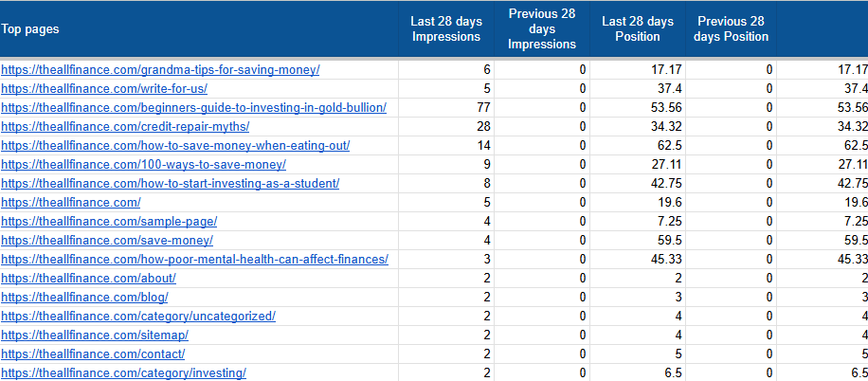Follow the blog page link
The height and width of the screenshot is (381, 868).
[x=84, y=297]
